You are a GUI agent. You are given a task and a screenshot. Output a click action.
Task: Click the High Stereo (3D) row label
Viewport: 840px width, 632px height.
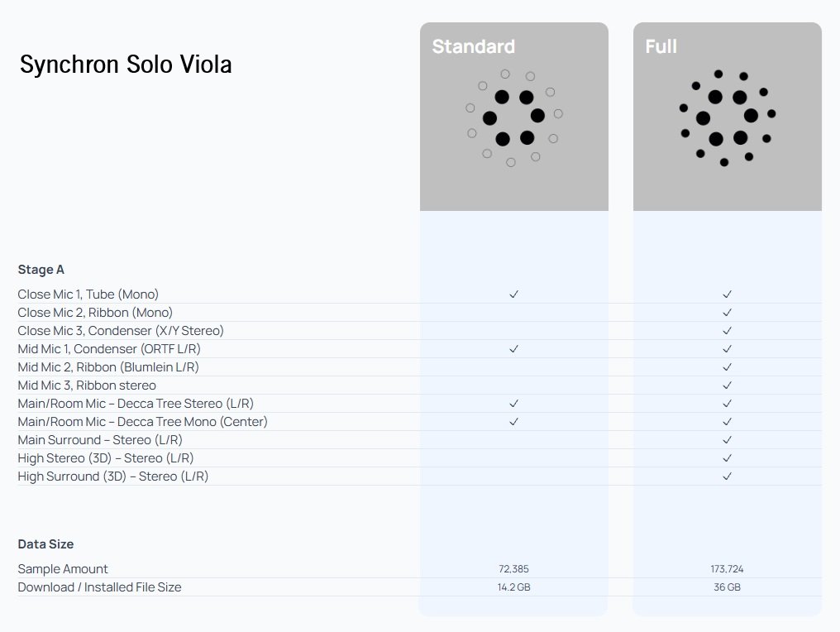tap(106, 458)
